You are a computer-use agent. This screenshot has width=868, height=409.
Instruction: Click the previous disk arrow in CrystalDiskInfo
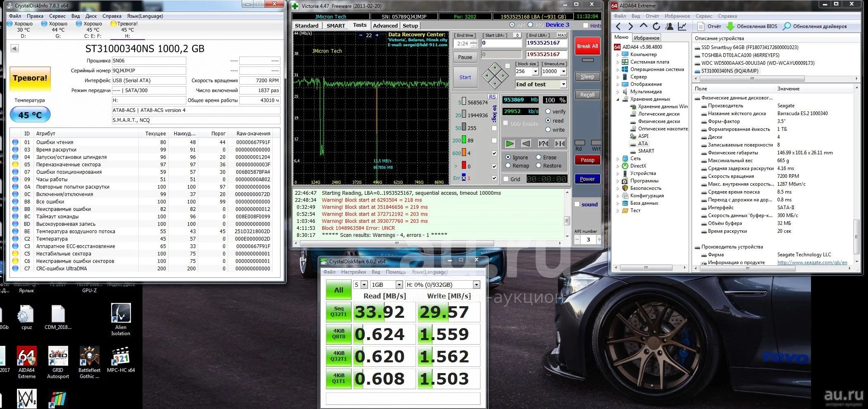[14, 49]
